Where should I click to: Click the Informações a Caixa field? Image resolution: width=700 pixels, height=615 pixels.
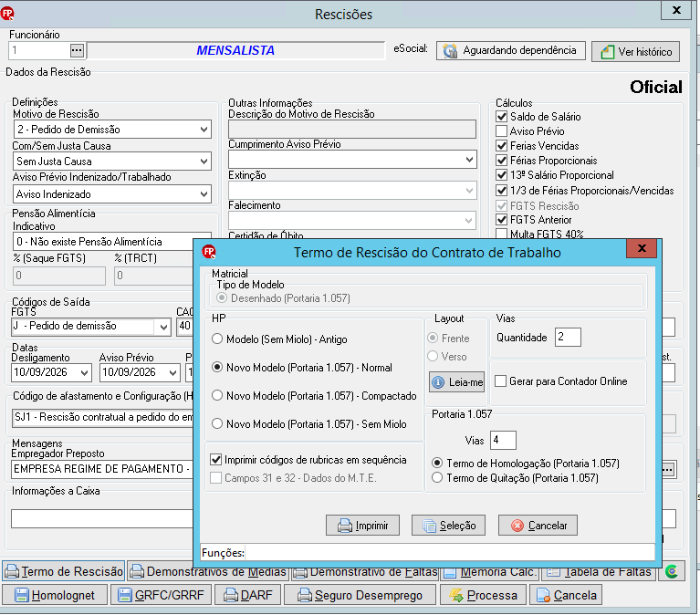point(102,519)
